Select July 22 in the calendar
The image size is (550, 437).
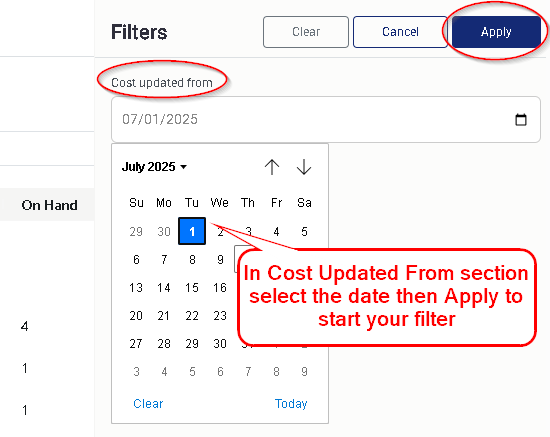(x=192, y=316)
